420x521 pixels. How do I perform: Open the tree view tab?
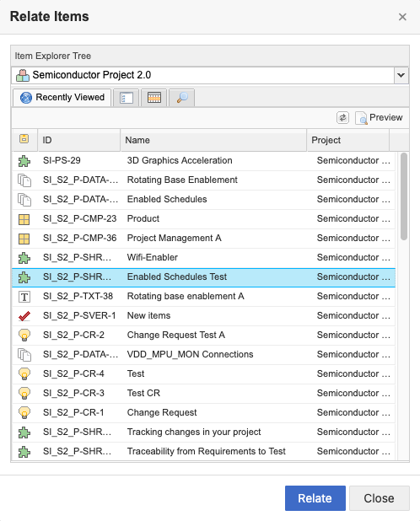click(126, 98)
